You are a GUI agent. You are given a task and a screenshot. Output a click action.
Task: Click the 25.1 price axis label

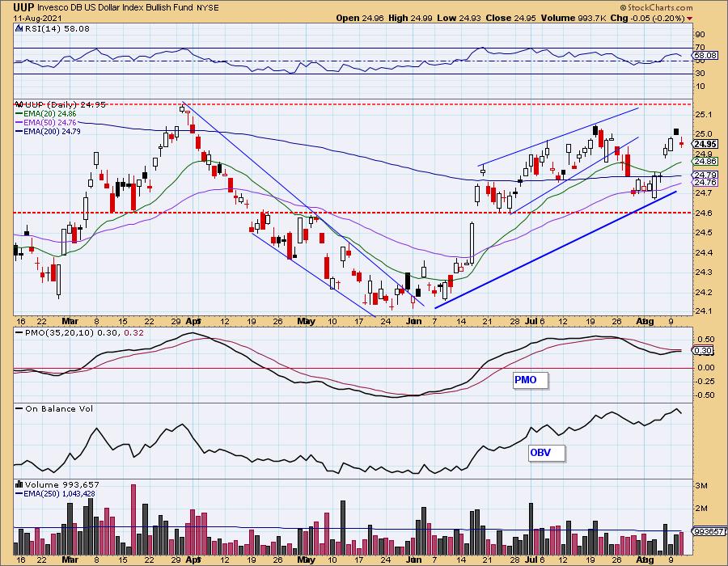[x=704, y=114]
